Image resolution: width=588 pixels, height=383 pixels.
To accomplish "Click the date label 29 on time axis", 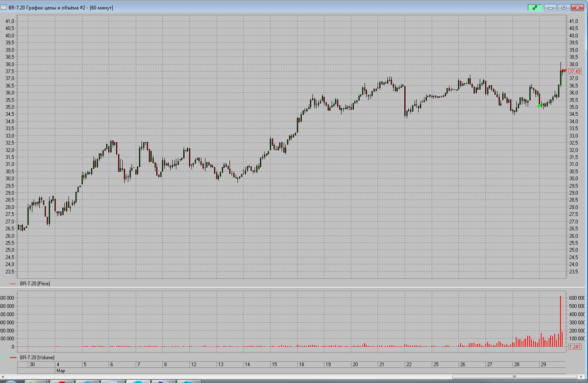I will tap(543, 364).
